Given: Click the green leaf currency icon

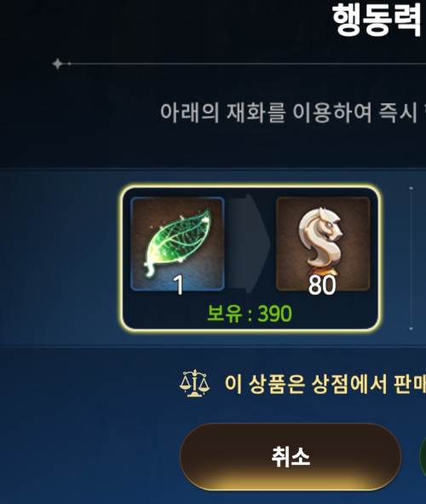Looking at the screenshot, I should [177, 242].
